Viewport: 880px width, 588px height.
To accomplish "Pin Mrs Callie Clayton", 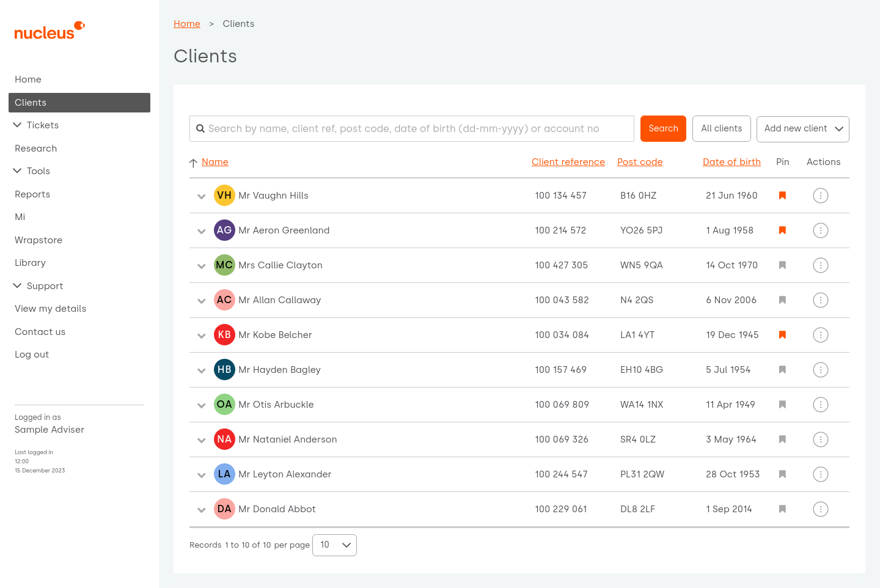I will [782, 265].
